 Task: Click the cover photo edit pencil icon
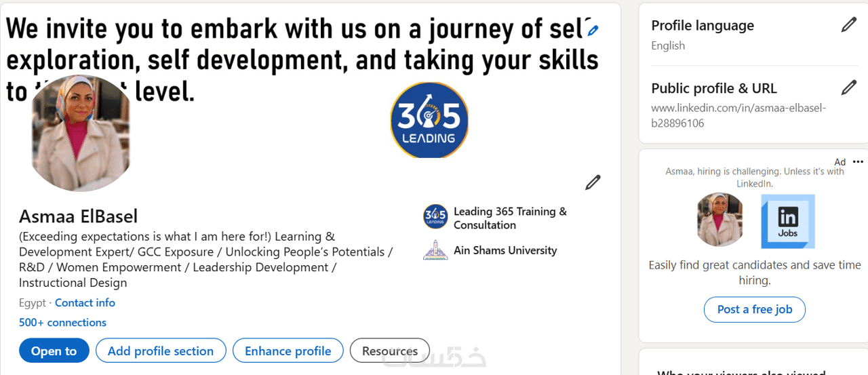click(x=593, y=30)
